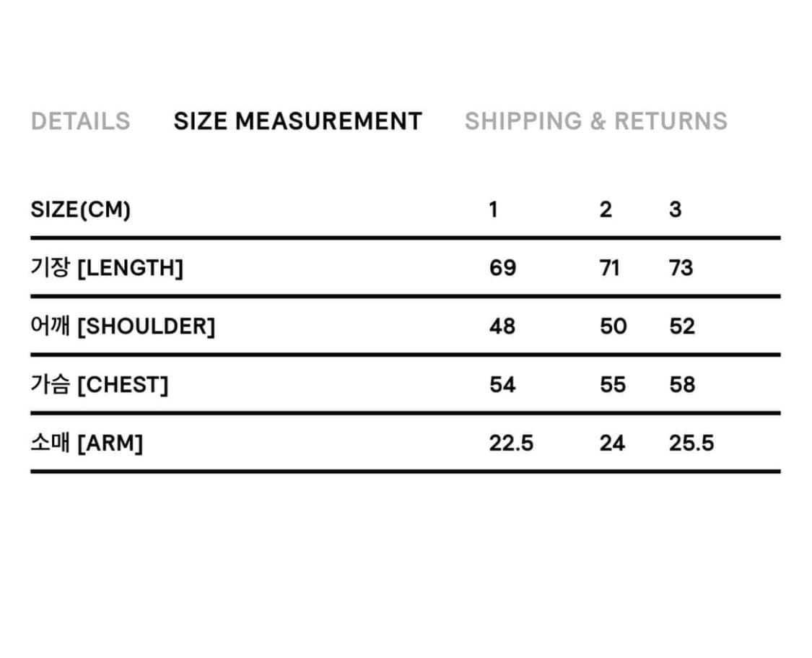The width and height of the screenshot is (812, 658).
Task: Click the SIZE(CM) table header
Action: (81, 209)
